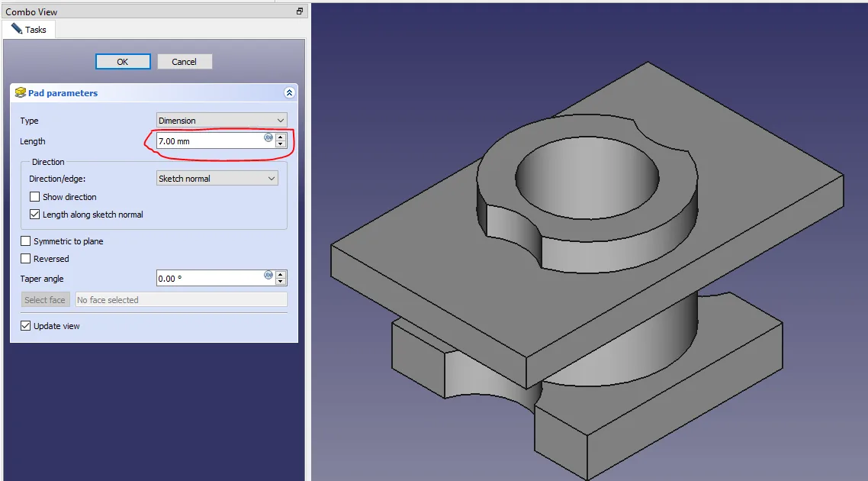Increase Length with the up arrow
This screenshot has height=481, width=868.
(281, 137)
